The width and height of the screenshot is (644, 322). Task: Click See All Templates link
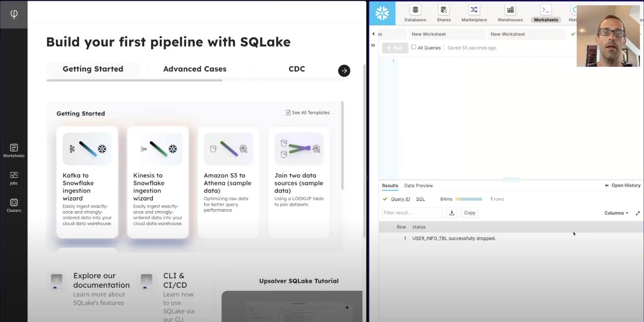coord(308,113)
